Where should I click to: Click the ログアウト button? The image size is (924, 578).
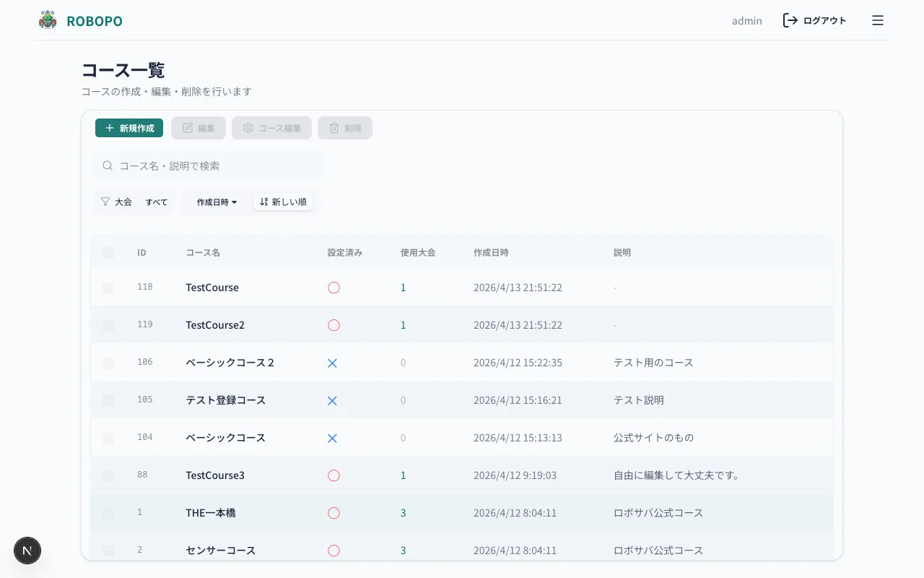pos(815,20)
